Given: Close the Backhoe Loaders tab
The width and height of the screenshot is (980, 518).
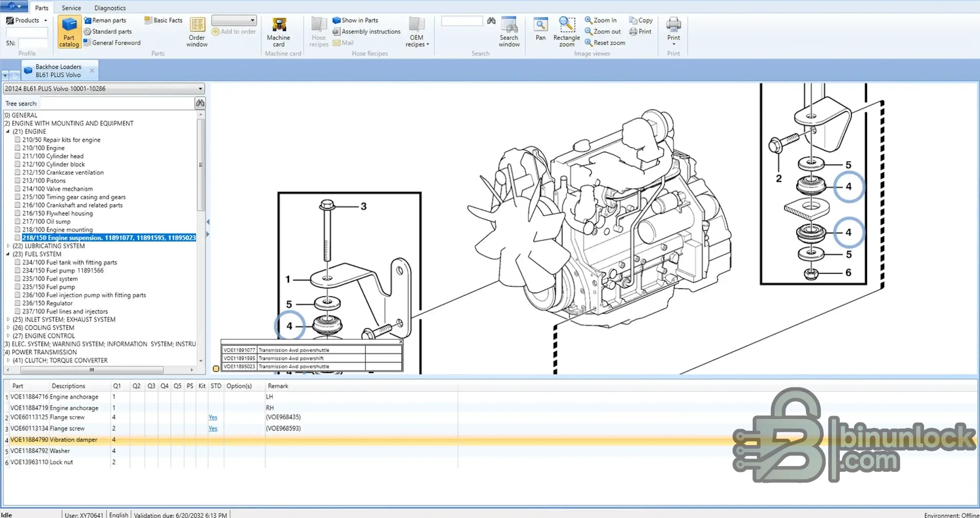Looking at the screenshot, I should [92, 70].
